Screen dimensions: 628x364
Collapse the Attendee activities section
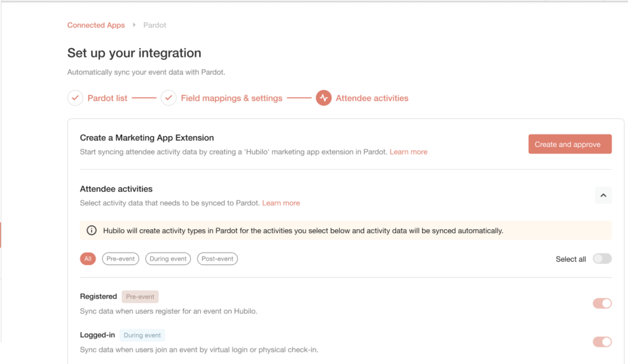603,195
